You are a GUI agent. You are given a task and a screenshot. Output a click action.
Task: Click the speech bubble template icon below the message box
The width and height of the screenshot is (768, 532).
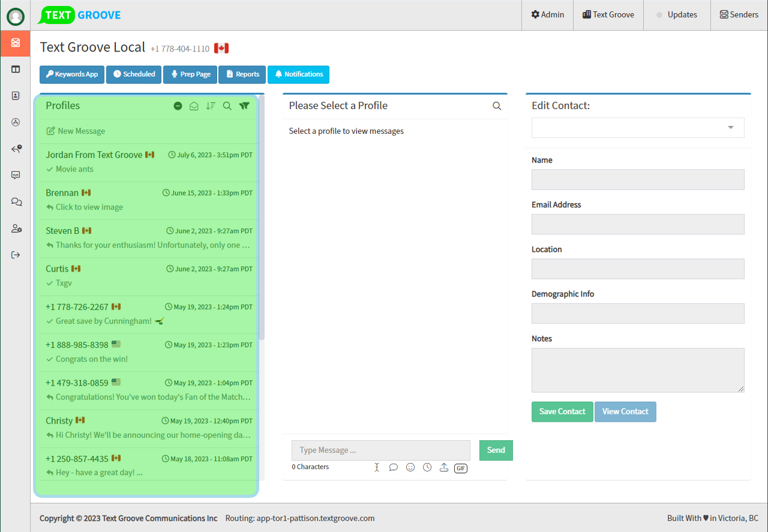pyautogui.click(x=394, y=467)
